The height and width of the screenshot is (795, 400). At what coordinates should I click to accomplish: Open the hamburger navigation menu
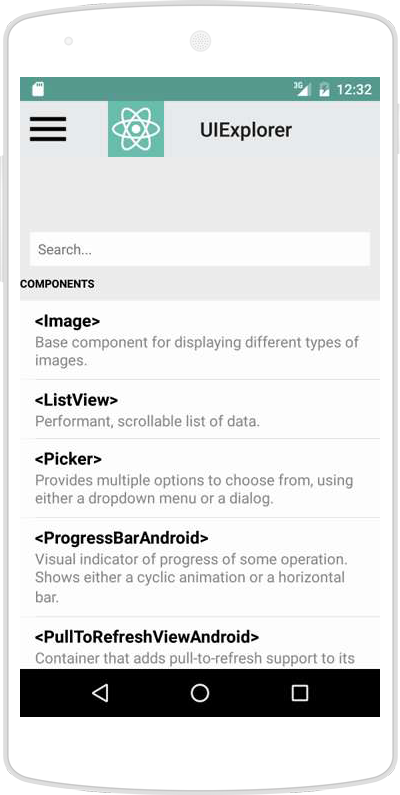tap(48, 129)
